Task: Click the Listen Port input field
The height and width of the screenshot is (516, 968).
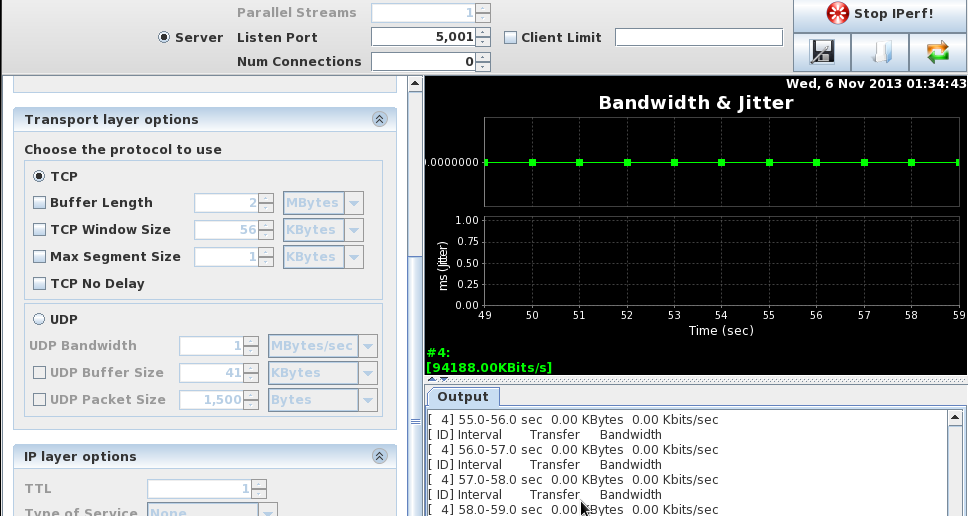Action: tap(424, 37)
